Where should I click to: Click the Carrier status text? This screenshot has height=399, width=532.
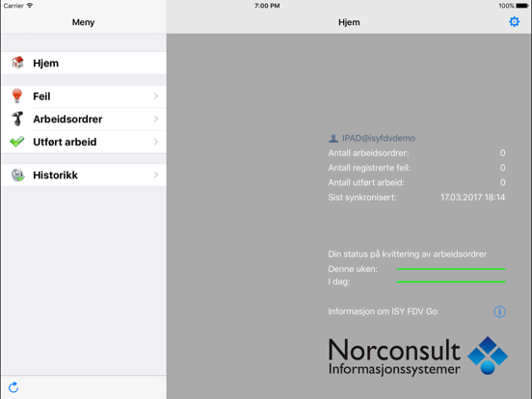pyautogui.click(x=13, y=6)
